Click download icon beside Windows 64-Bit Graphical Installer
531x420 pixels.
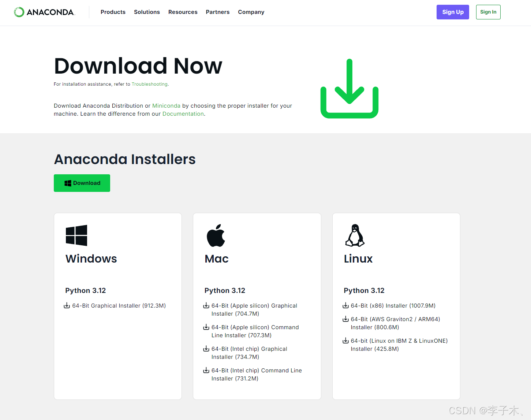pyautogui.click(x=67, y=305)
